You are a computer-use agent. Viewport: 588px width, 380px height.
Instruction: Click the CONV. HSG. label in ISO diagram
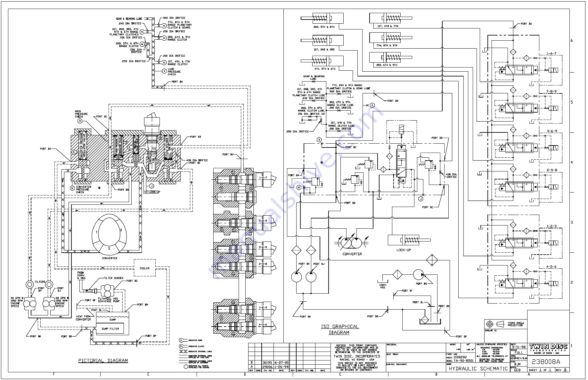point(383,286)
